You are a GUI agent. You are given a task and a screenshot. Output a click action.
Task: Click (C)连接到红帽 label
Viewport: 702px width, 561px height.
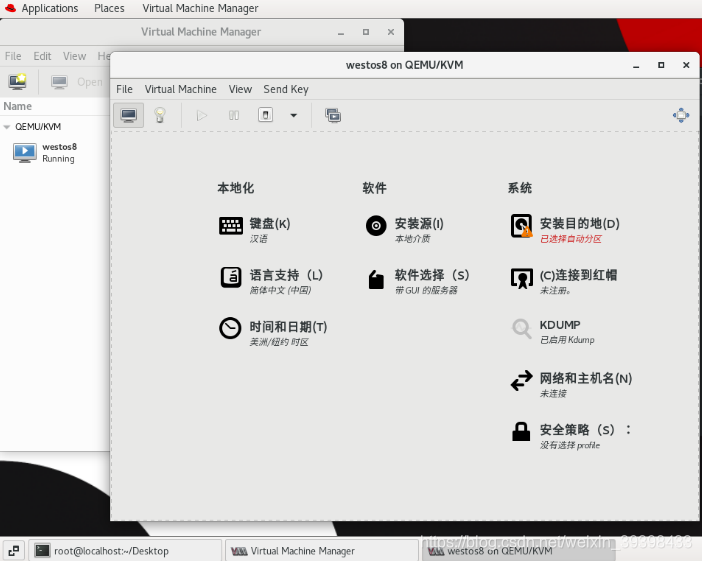tap(578, 275)
